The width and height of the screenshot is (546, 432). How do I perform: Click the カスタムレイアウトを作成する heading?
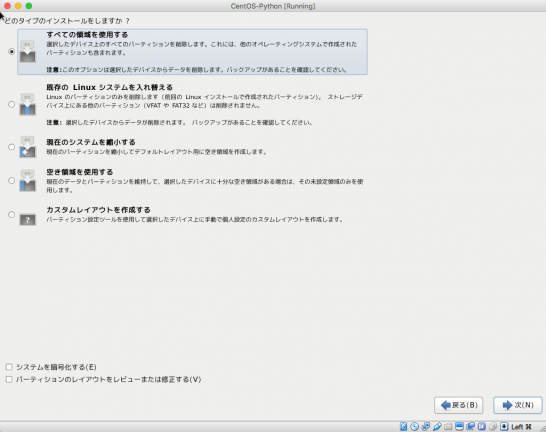point(98,210)
